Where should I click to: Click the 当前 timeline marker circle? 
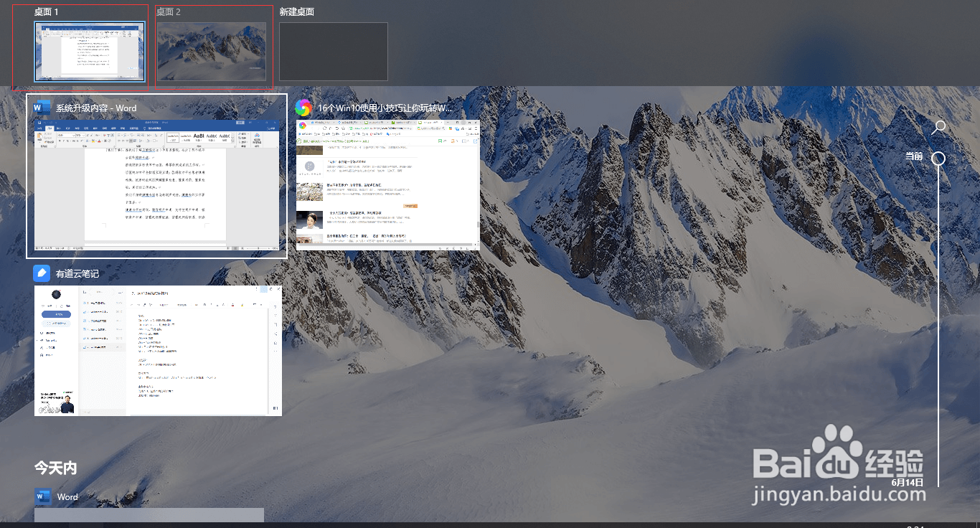point(938,159)
